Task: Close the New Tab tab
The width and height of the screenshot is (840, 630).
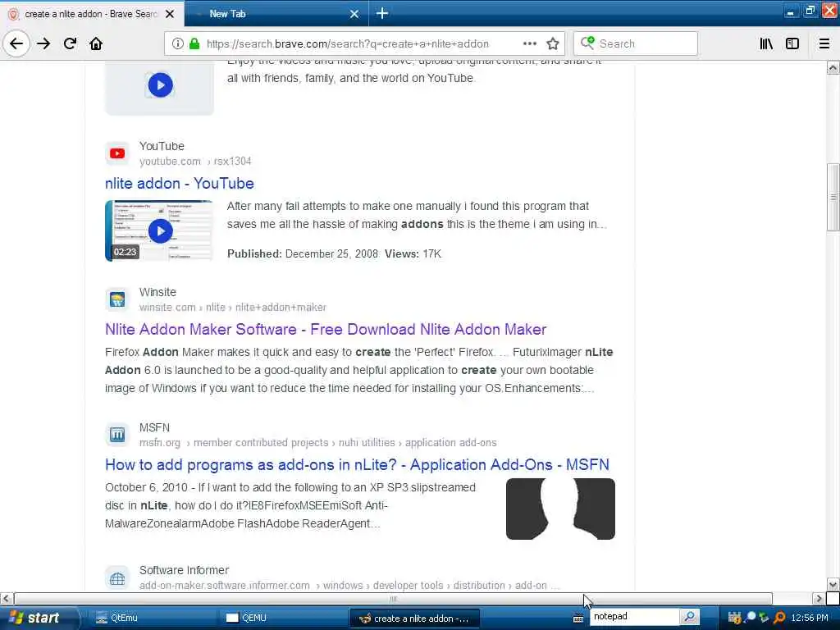Action: 354,14
